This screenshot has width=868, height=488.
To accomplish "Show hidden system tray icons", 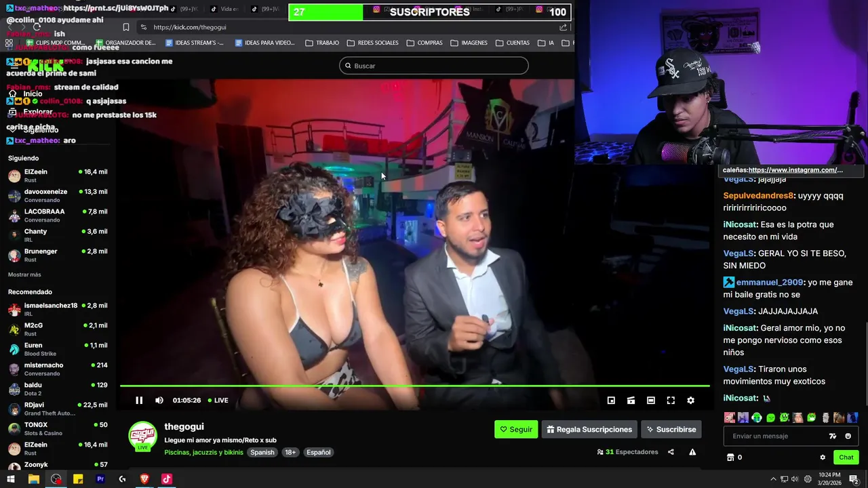I will click(x=773, y=479).
